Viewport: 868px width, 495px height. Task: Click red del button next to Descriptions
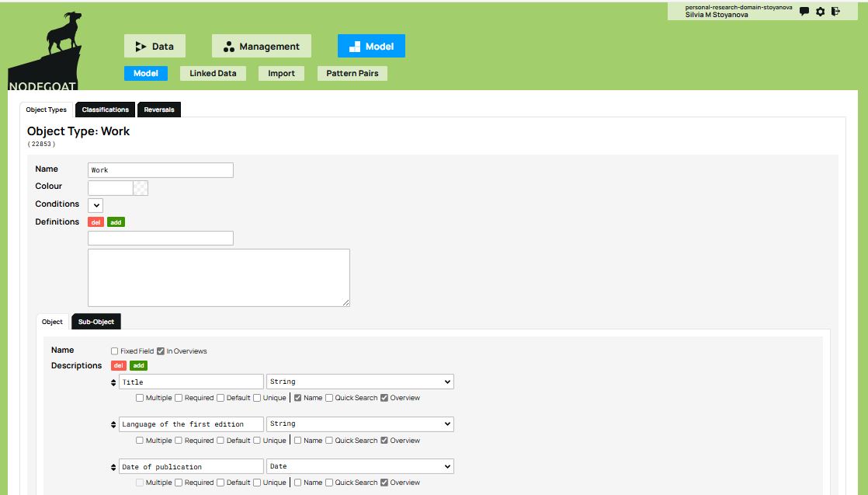pyautogui.click(x=119, y=366)
